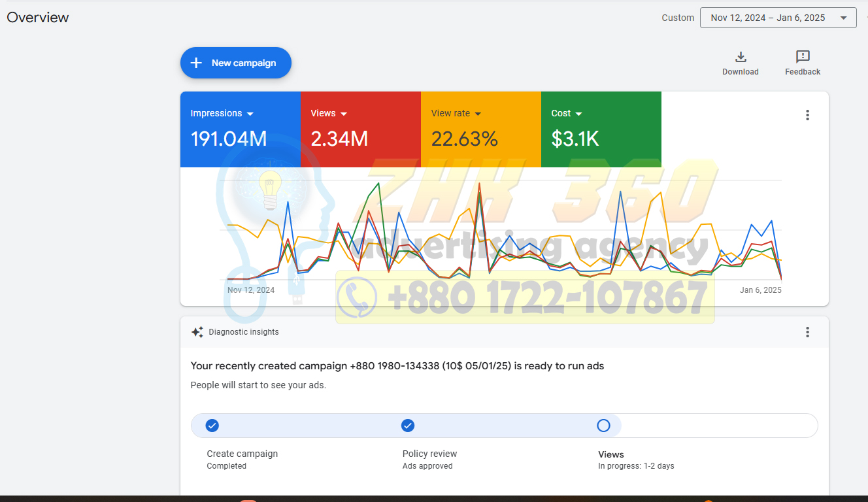Click the $3.1K cost value
The width and height of the screenshot is (868, 502).
tap(575, 139)
